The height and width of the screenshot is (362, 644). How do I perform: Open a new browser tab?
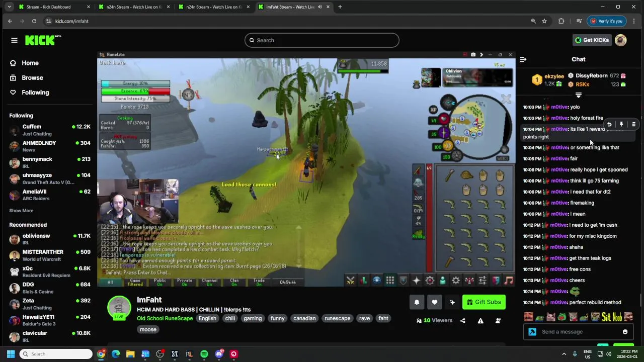point(340,7)
